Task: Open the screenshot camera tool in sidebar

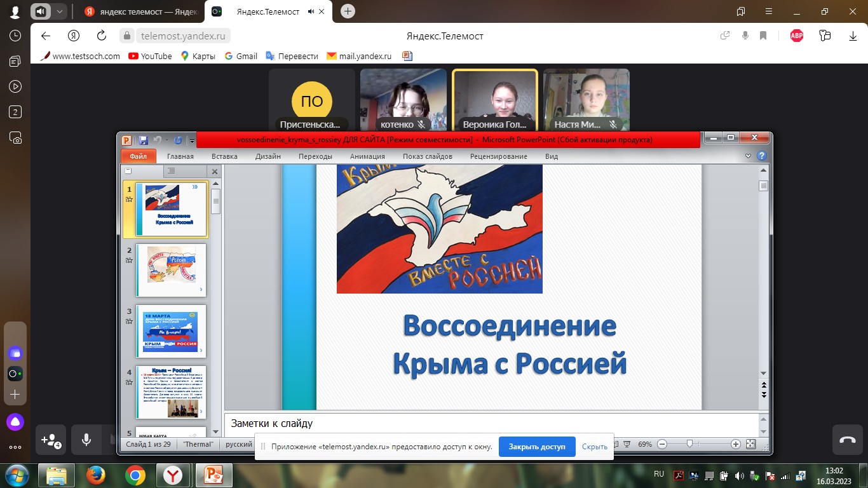Action: click(x=15, y=137)
